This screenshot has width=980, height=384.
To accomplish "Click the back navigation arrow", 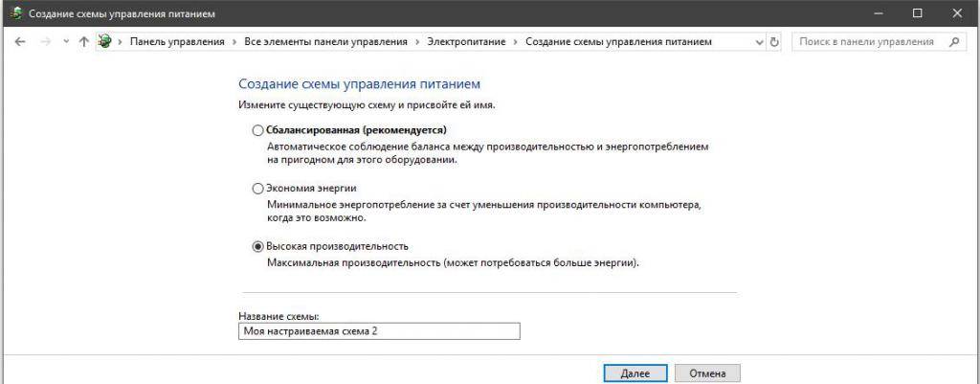I will (x=21, y=42).
